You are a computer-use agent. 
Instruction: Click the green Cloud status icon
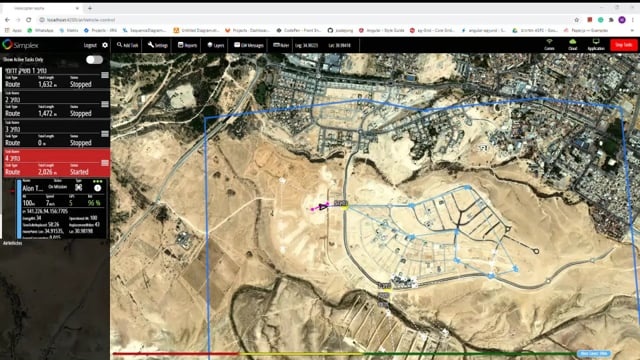pos(573,45)
